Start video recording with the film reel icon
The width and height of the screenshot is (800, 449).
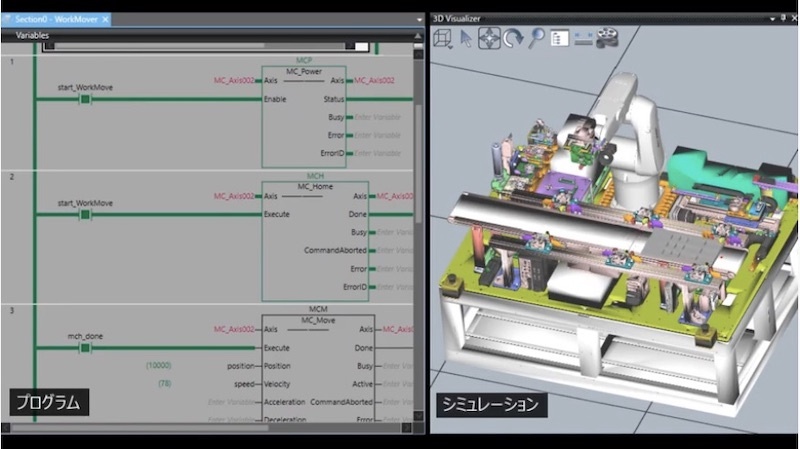coord(608,38)
